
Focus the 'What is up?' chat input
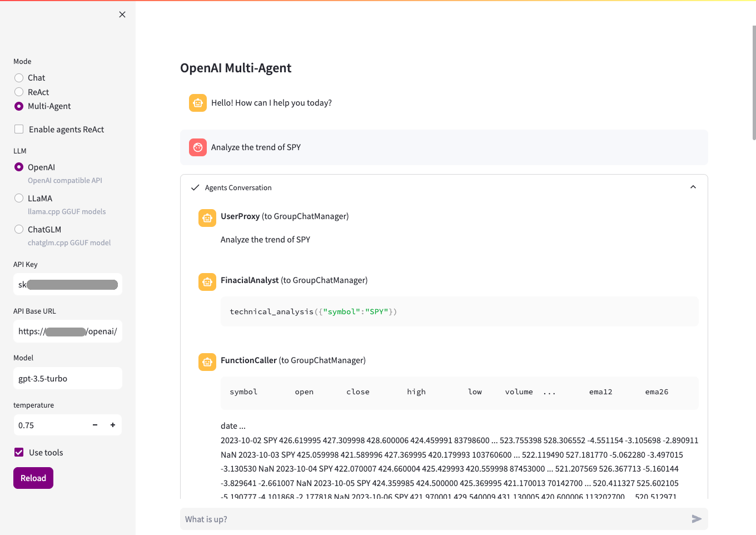point(434,519)
